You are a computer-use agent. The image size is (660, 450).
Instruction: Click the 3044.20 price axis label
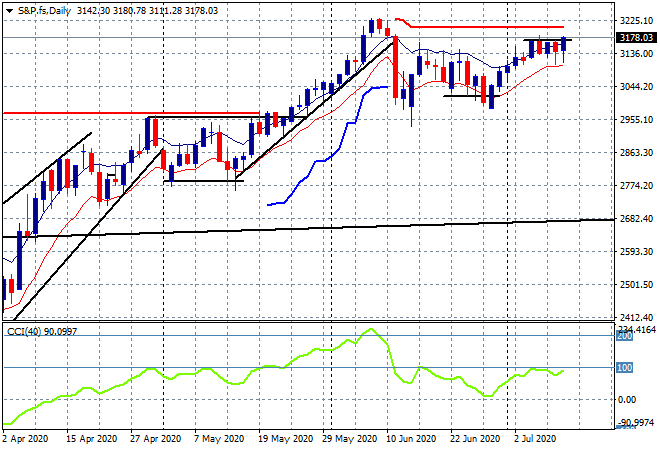636,87
